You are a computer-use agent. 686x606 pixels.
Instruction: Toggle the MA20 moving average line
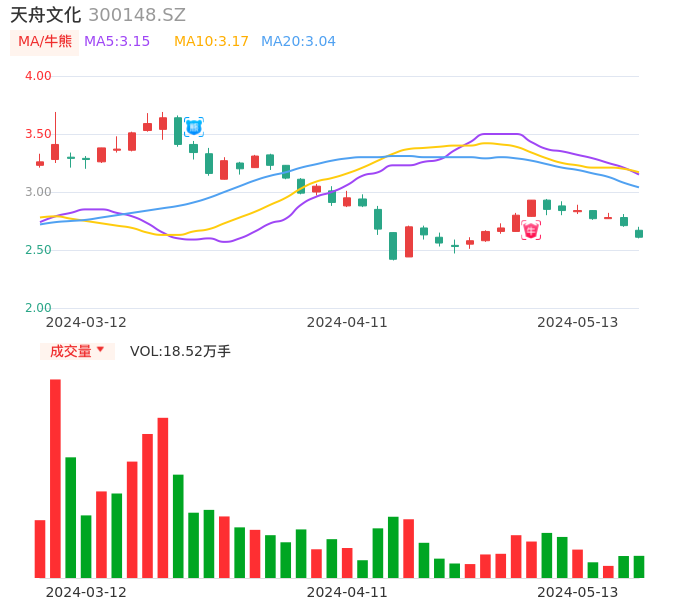click(x=298, y=41)
